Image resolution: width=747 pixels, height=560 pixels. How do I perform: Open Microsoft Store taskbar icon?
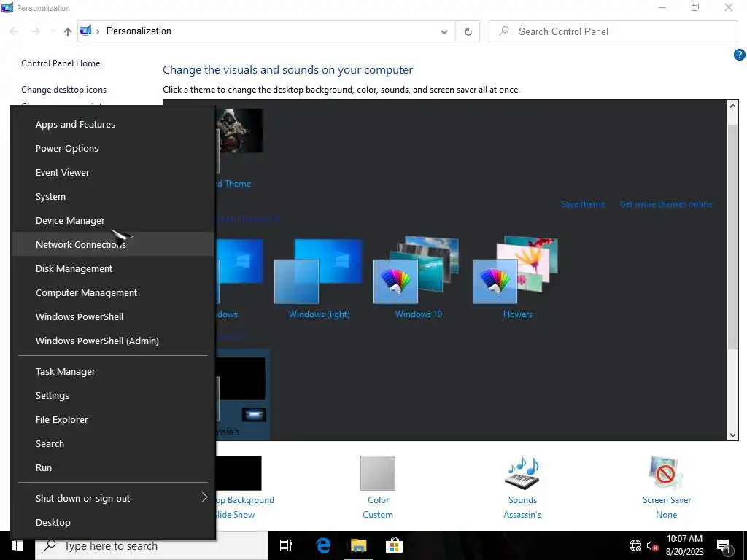pyautogui.click(x=394, y=545)
